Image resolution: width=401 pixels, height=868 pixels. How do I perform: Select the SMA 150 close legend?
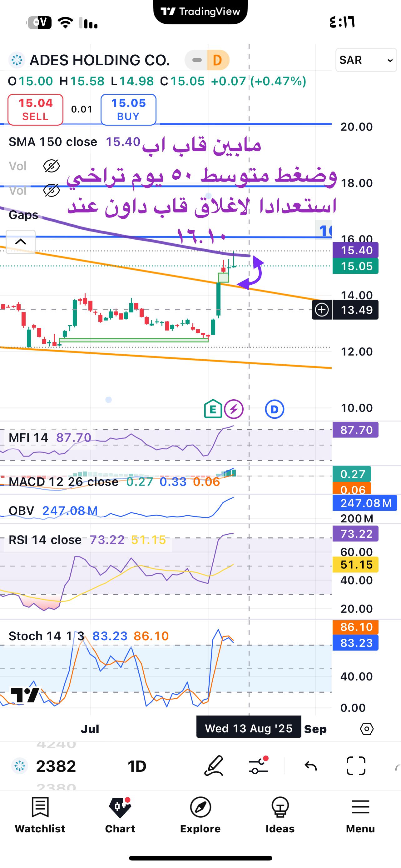point(53,142)
